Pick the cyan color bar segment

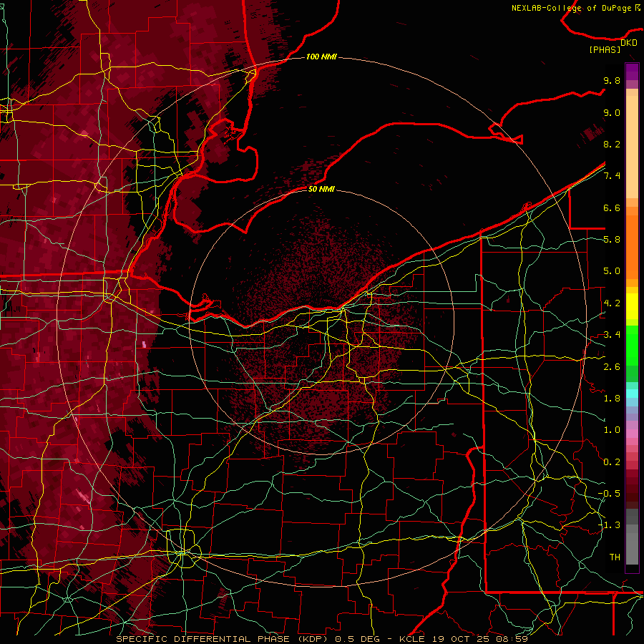pyautogui.click(x=632, y=394)
